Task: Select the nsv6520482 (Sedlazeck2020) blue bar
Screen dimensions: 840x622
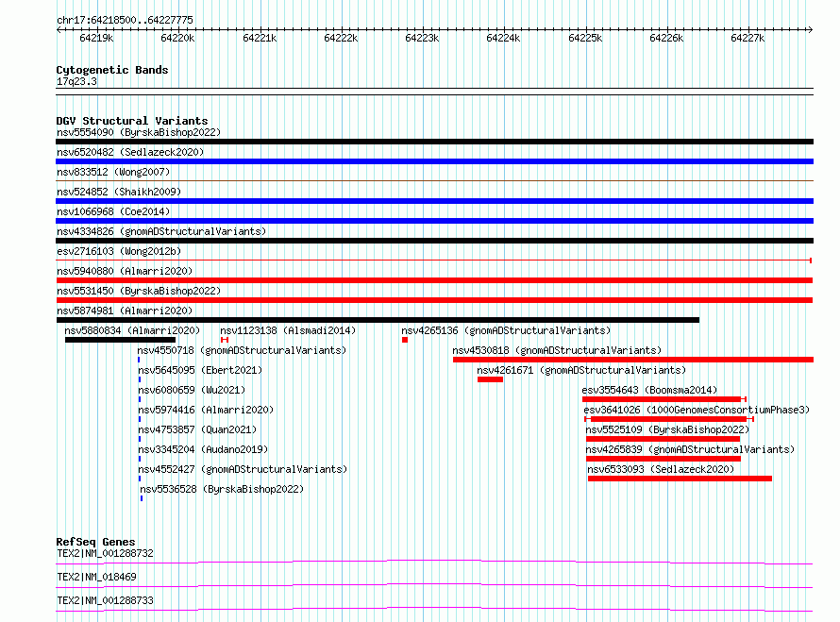Action: [x=434, y=161]
